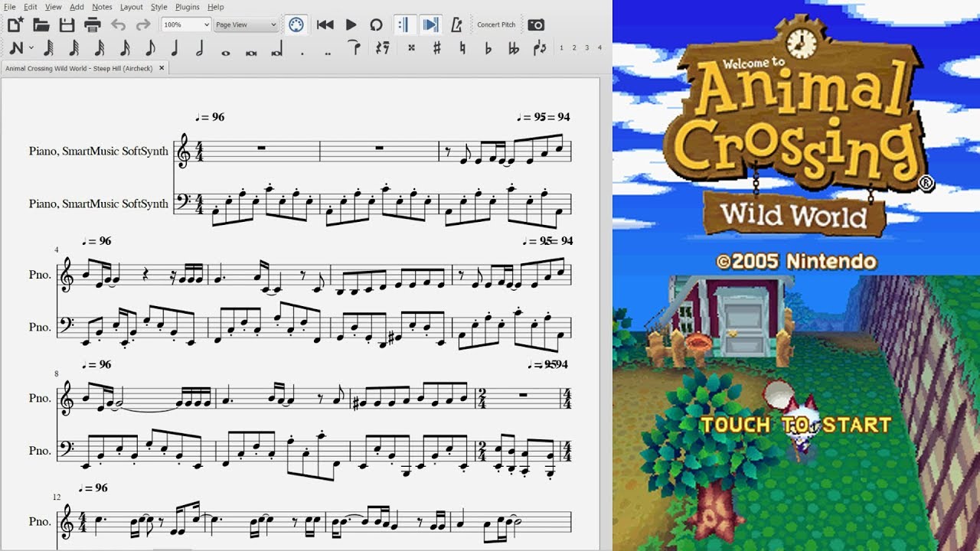The height and width of the screenshot is (551, 980).
Task: Save the score with floppy disk icon
Action: pyautogui.click(x=67, y=24)
